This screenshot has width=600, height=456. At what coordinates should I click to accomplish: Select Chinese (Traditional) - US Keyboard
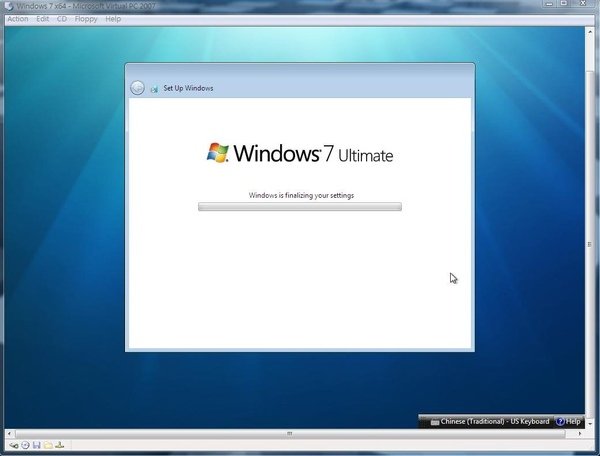(x=495, y=422)
